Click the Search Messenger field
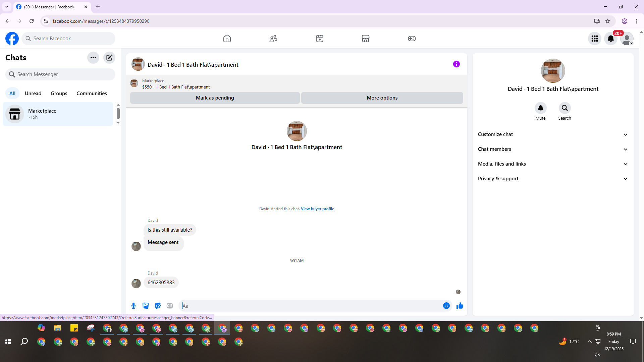Screen dimensions: 644x362 pos(60,74)
